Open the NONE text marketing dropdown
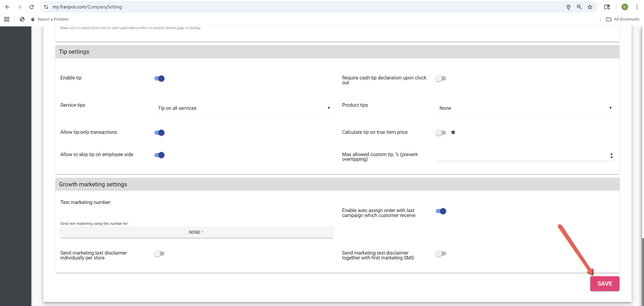 (196, 232)
